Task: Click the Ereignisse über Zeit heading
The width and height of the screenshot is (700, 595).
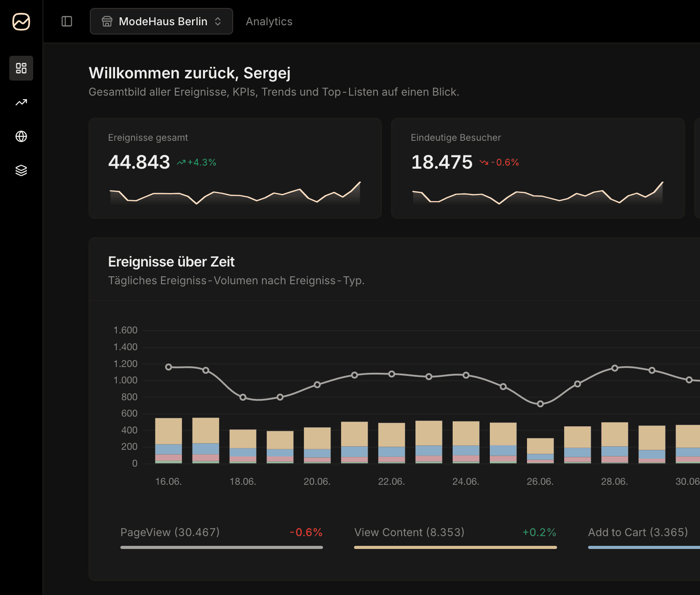Action: point(171,262)
